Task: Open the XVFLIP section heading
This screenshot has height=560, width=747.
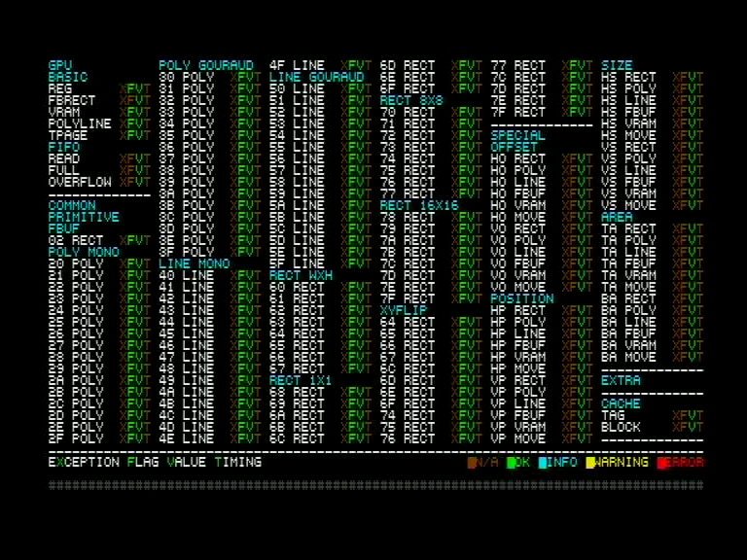Action: (403, 310)
